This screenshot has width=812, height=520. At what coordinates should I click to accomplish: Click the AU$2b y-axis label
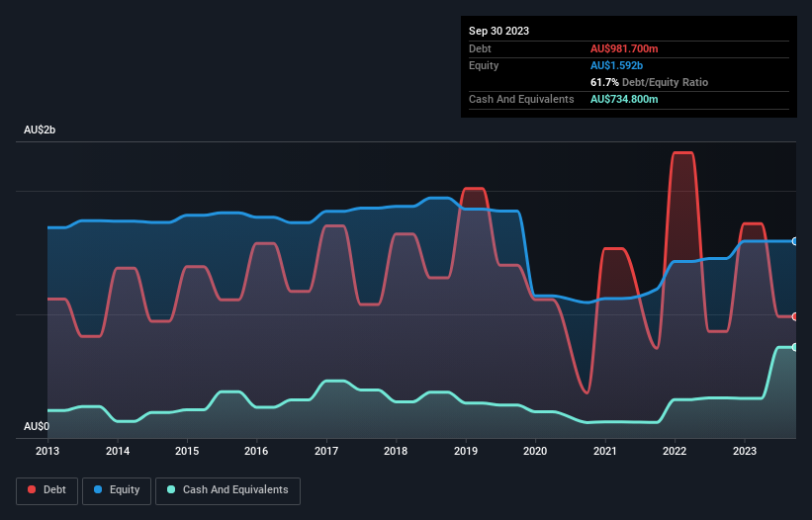40,130
